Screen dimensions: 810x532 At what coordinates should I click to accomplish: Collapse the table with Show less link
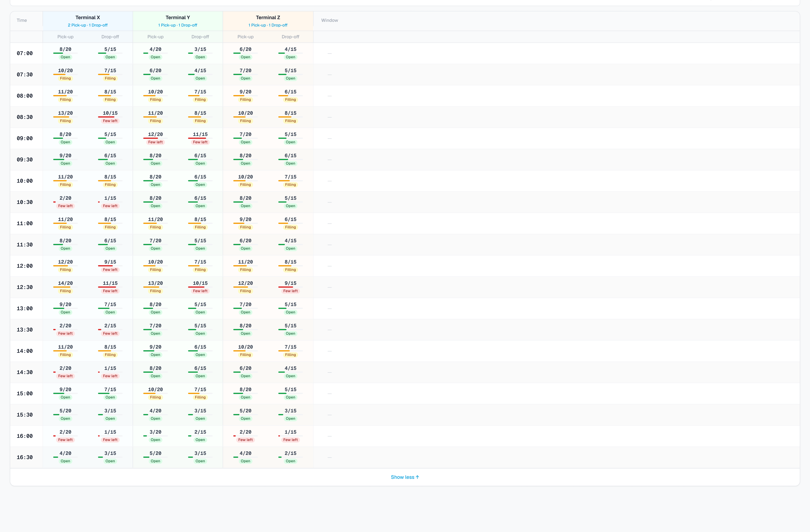tap(405, 477)
